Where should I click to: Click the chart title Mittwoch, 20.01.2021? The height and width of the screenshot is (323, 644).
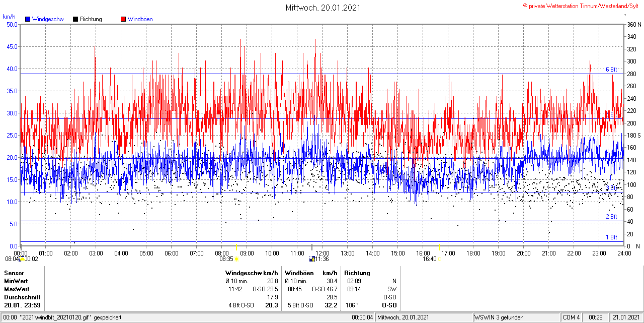tap(323, 8)
